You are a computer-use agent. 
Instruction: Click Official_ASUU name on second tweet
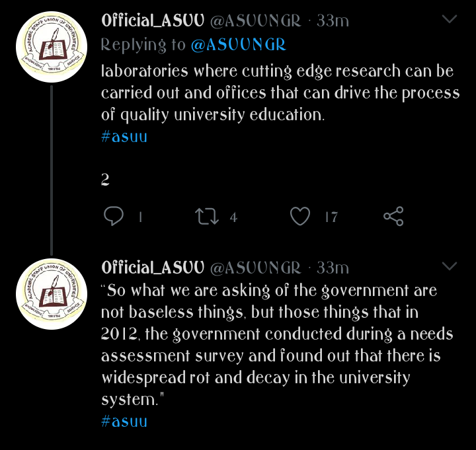click(153, 268)
